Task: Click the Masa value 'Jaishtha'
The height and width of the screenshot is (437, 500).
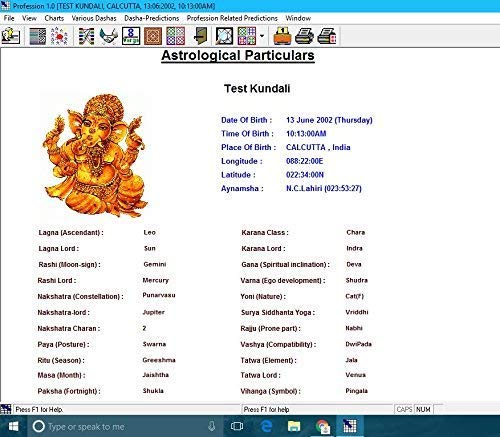Action: [156, 375]
